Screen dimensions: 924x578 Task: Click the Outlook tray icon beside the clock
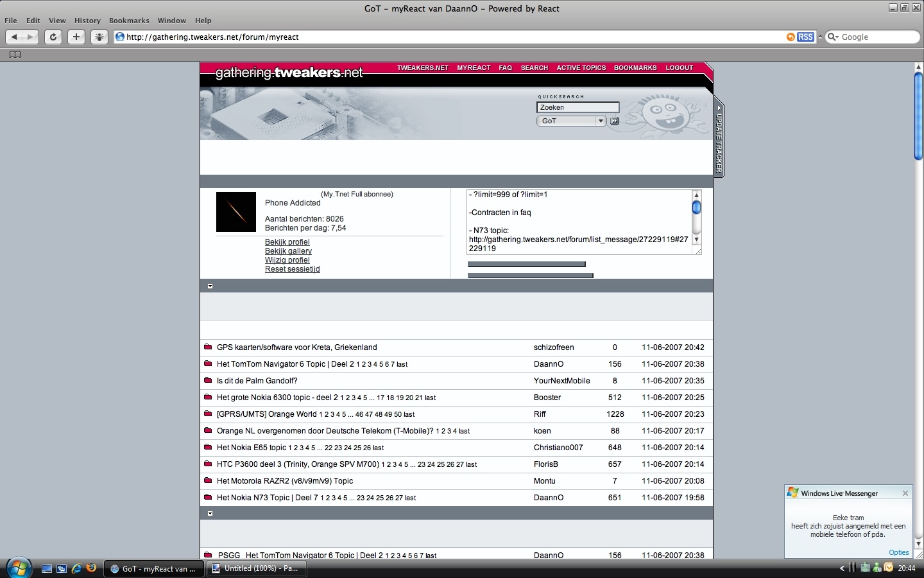click(x=889, y=567)
